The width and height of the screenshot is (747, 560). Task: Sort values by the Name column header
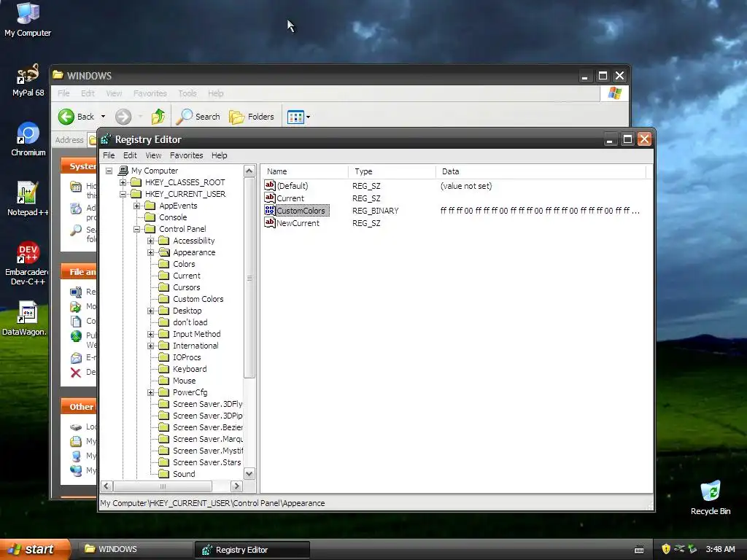click(304, 171)
